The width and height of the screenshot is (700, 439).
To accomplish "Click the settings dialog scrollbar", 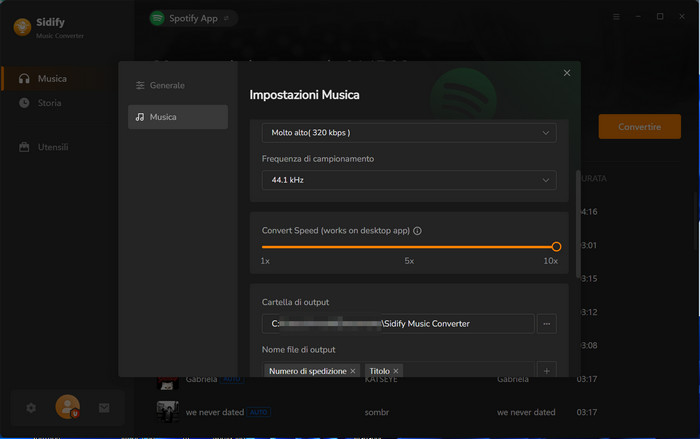I will click(578, 223).
